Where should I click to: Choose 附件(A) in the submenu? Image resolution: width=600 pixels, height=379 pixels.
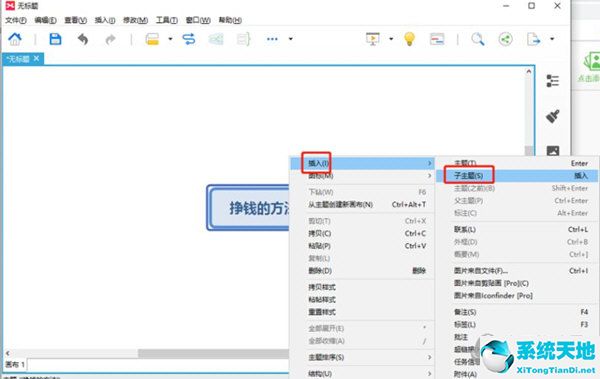pos(465,374)
